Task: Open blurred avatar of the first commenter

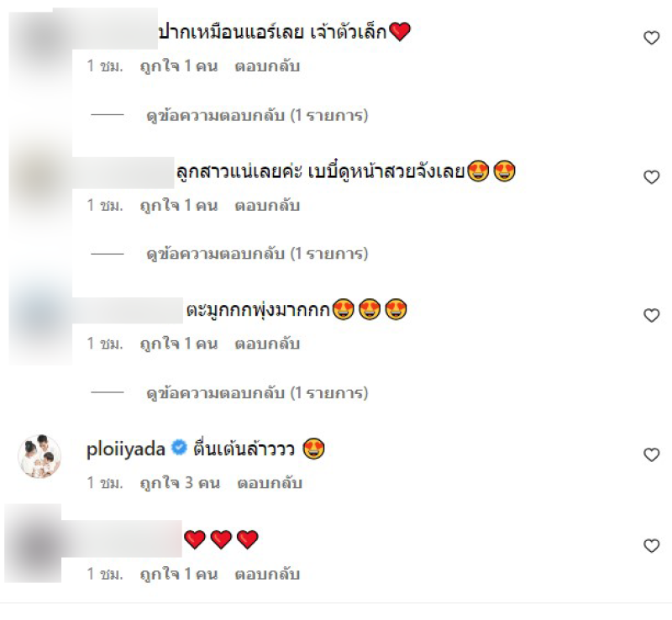Action: tap(40, 51)
